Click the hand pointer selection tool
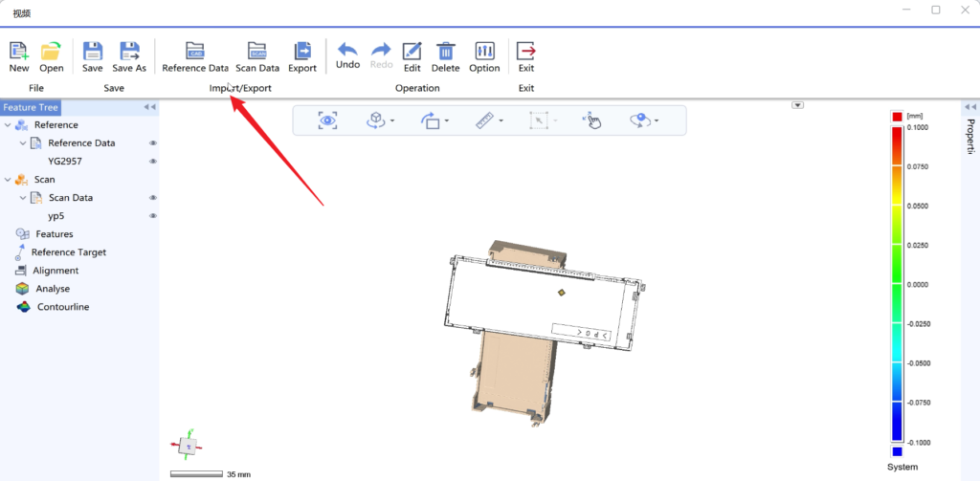The height and width of the screenshot is (481, 980). click(591, 120)
